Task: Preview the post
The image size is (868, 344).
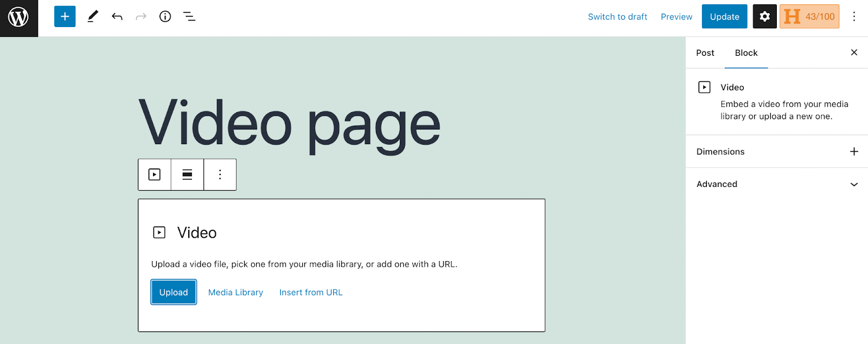Action: (x=676, y=17)
